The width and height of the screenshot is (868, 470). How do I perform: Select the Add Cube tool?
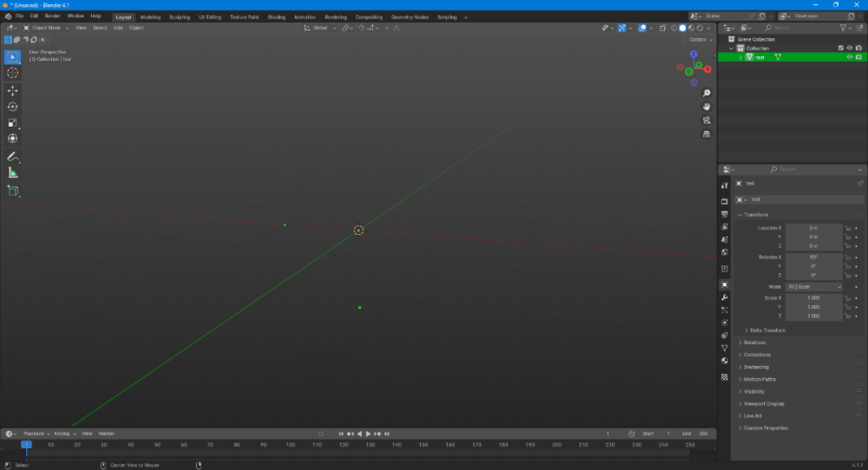coord(12,191)
